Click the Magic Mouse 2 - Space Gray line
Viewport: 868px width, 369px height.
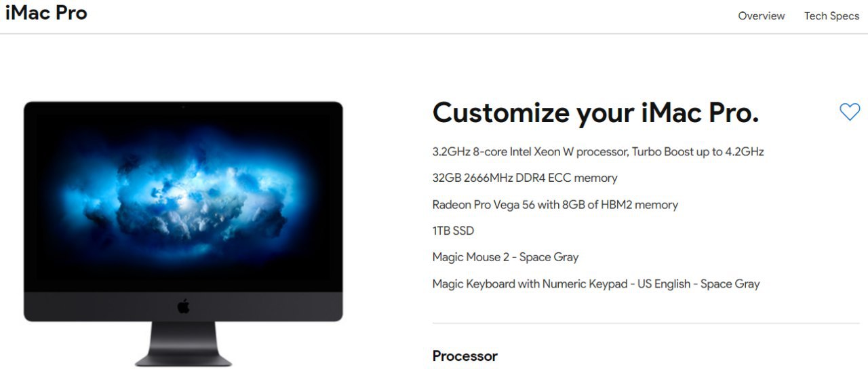505,258
